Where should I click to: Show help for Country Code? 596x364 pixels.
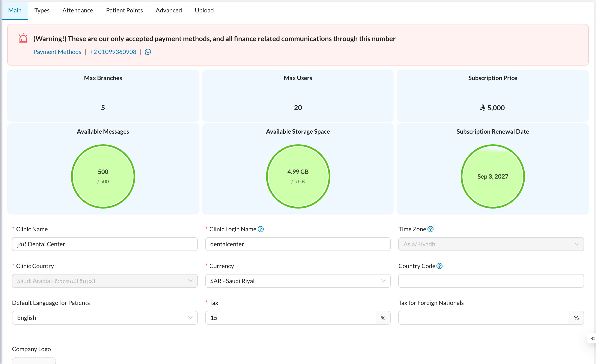439,266
